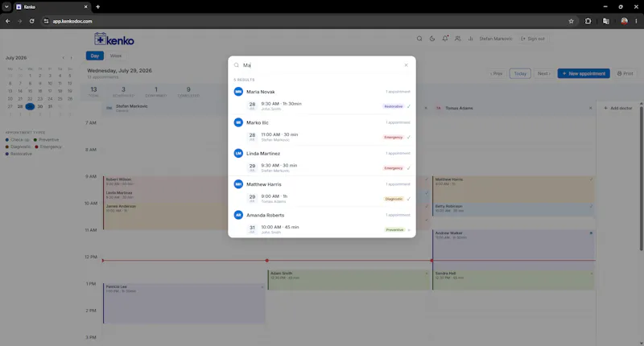Click the magnifier icon in the search dialog
The image size is (644, 346).
pos(237,65)
